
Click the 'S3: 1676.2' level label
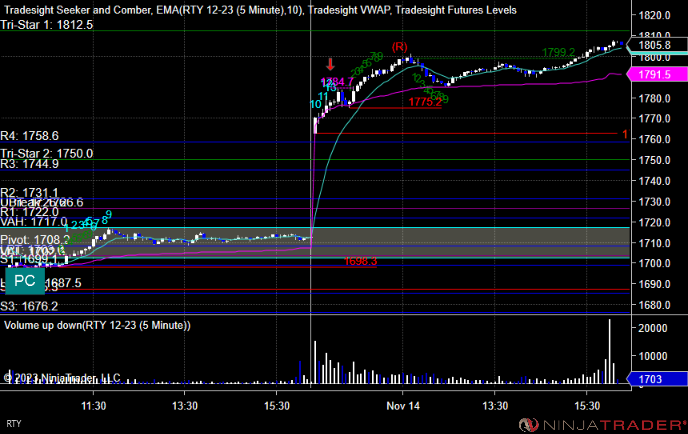tap(29, 306)
